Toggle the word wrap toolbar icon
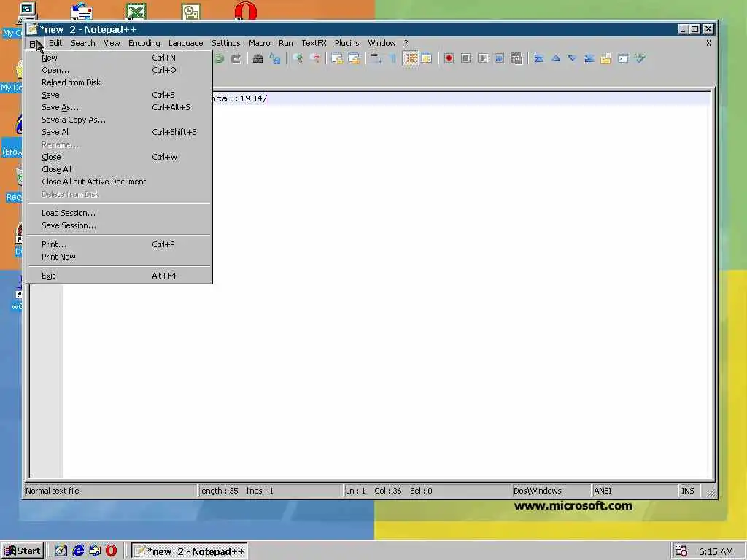The width and height of the screenshot is (747, 560). (376, 58)
